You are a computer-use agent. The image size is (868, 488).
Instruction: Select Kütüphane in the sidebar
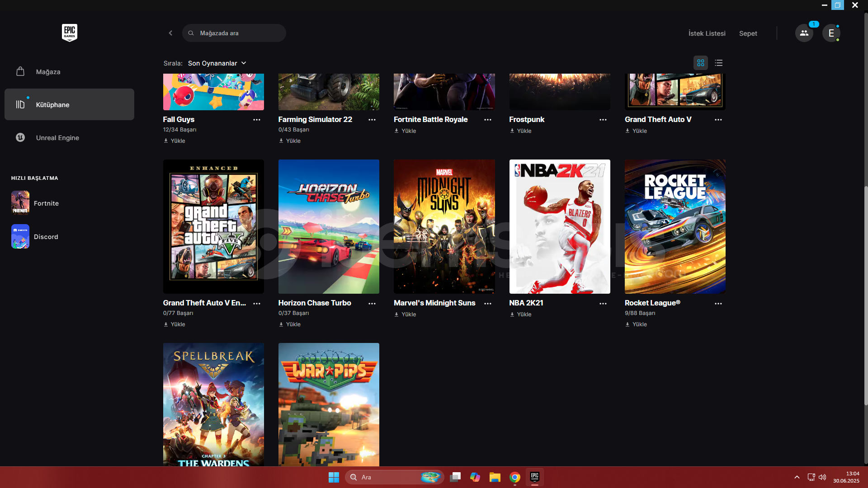click(69, 104)
